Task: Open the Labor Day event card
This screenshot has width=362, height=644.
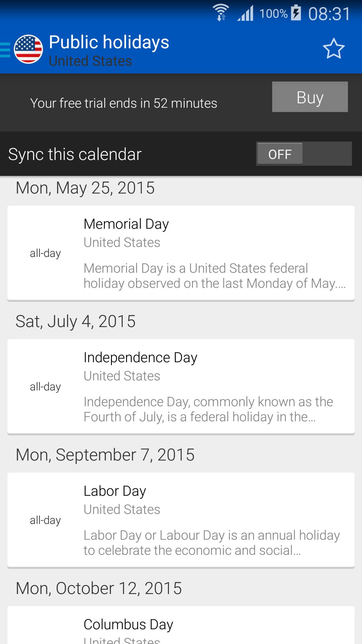Action: (181, 520)
